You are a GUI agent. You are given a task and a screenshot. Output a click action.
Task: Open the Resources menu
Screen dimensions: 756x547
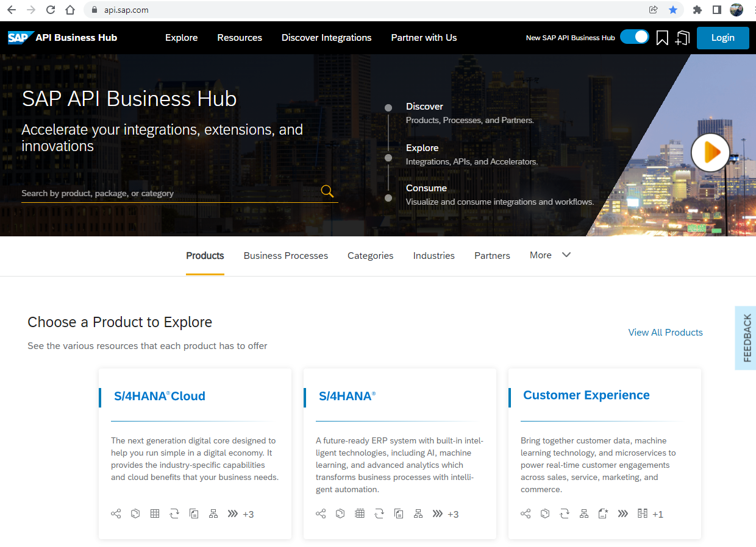click(x=240, y=38)
